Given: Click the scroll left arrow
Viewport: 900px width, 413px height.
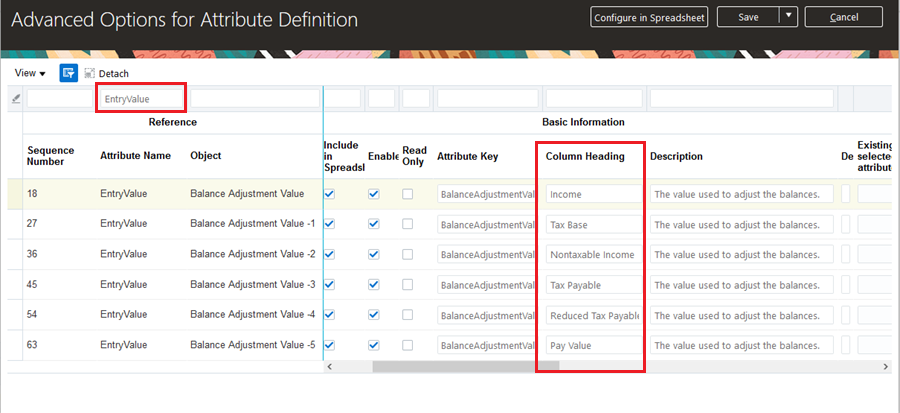Looking at the screenshot, I should (x=331, y=367).
